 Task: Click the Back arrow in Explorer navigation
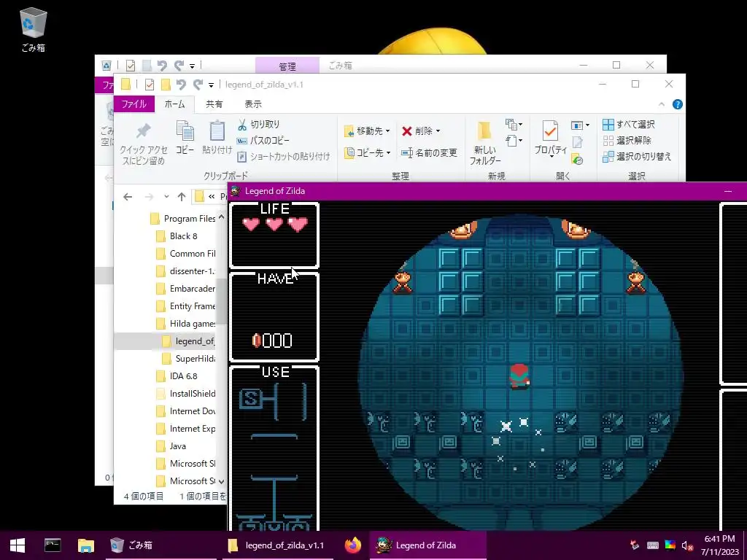point(127,197)
